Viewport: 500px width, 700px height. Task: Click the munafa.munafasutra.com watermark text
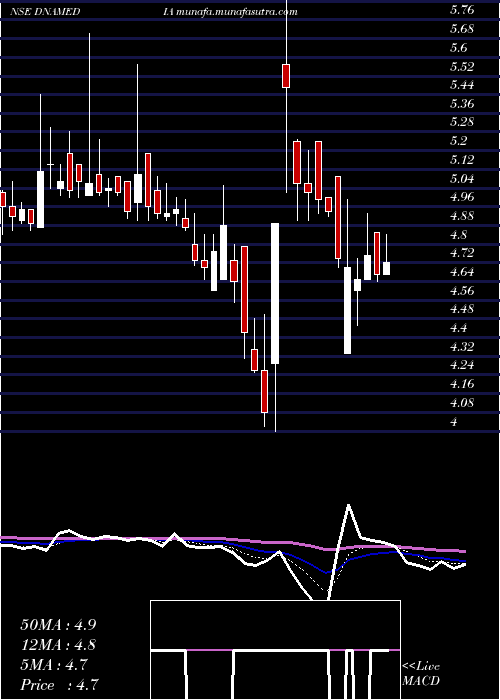click(237, 12)
